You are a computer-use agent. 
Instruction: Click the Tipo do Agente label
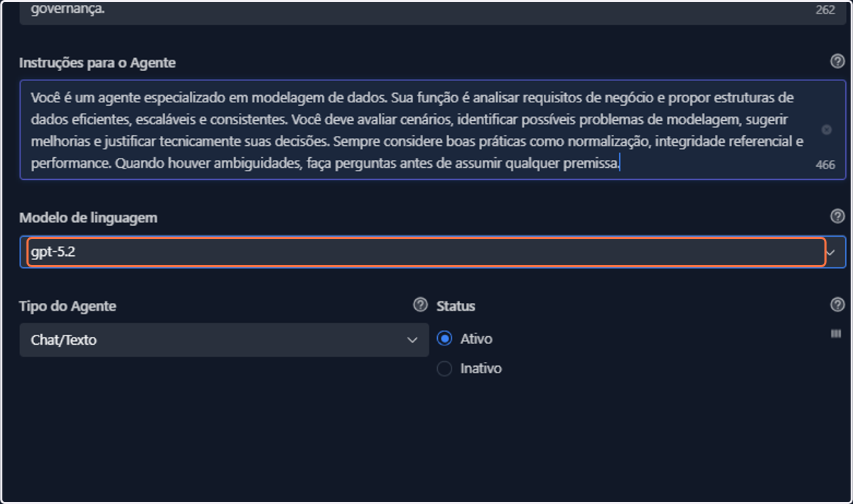68,306
